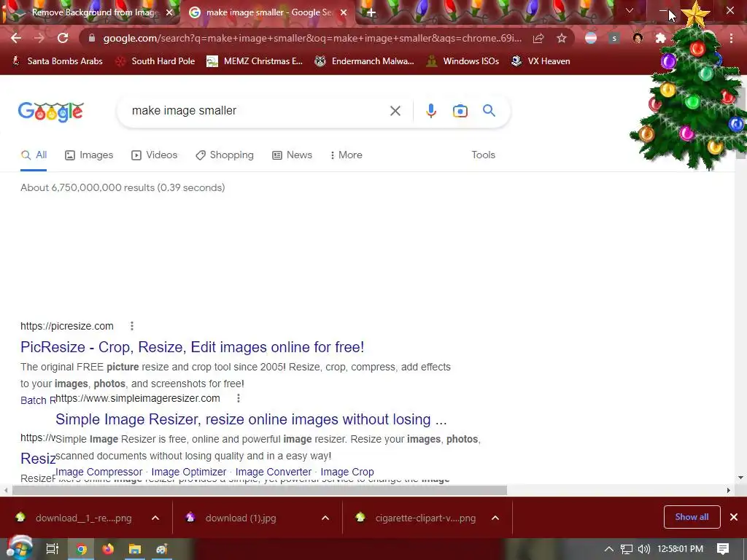
Task: Open the South Hard Pole bookmark
Action: tap(155, 61)
